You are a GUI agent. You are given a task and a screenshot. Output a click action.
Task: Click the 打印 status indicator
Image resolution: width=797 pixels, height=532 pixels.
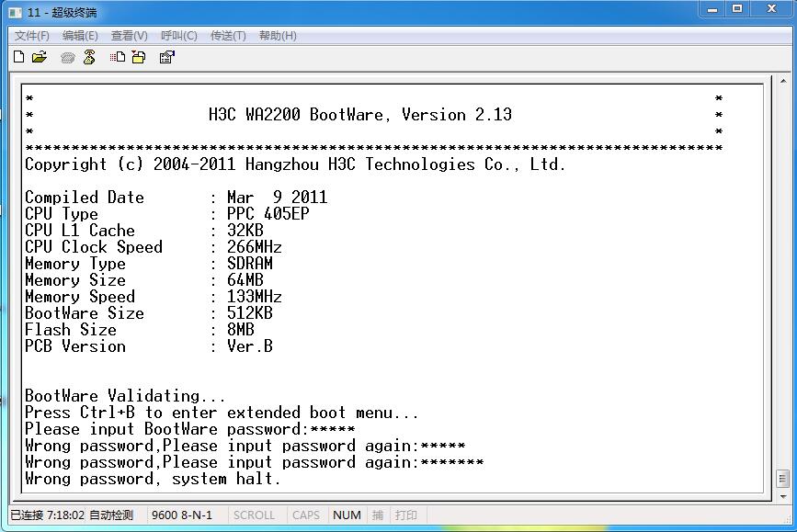coord(405,515)
